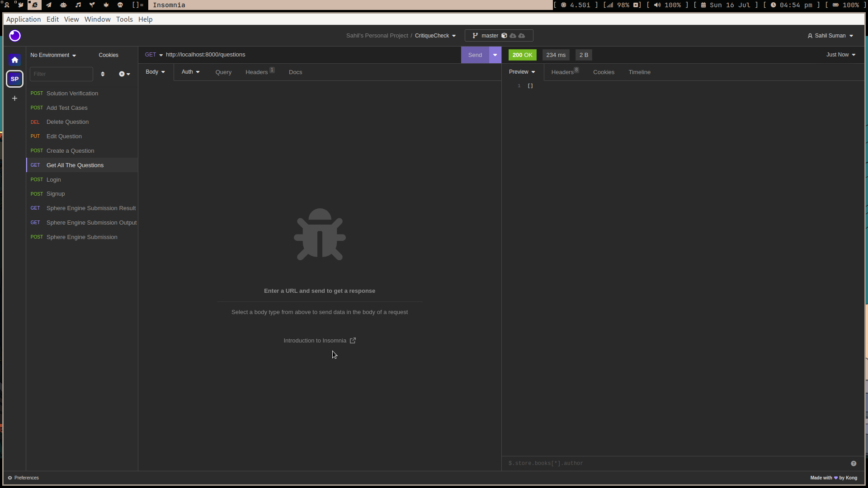
Task: Click the help icon in the response filter bar
Action: [x=854, y=463]
